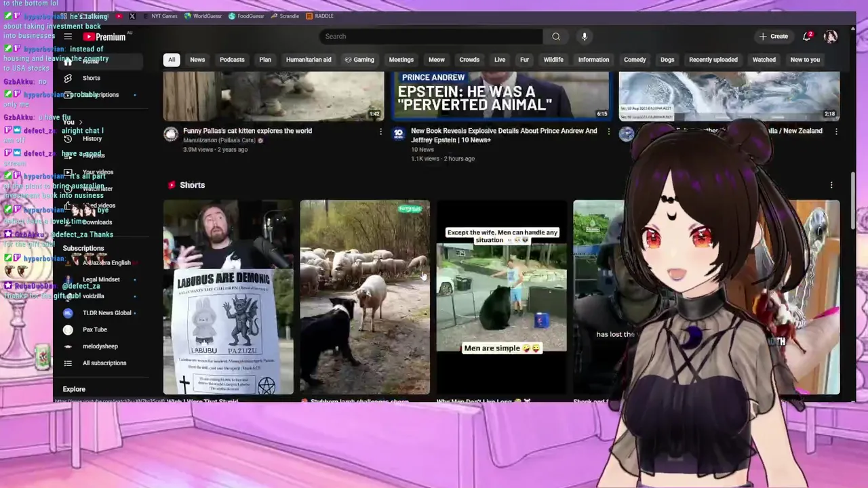Click the 10 News channel avatar
Image resolution: width=868 pixels, height=488 pixels.
click(x=399, y=134)
